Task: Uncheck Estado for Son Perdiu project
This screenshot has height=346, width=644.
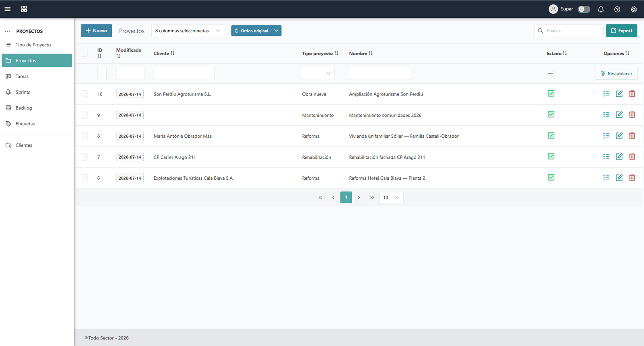Action: click(551, 93)
